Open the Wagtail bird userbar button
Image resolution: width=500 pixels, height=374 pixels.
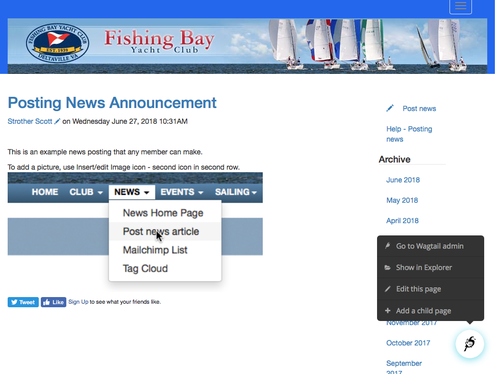470,344
